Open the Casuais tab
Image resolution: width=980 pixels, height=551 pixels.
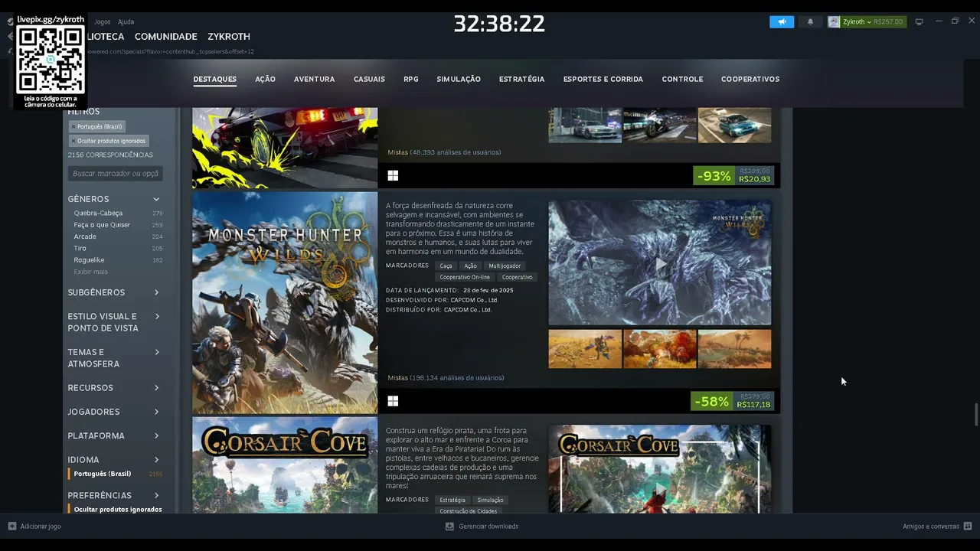(x=369, y=79)
